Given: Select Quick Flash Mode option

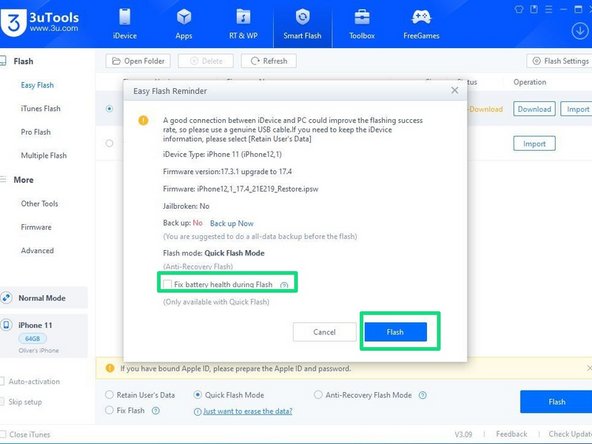Looking at the screenshot, I should click(x=229, y=395).
